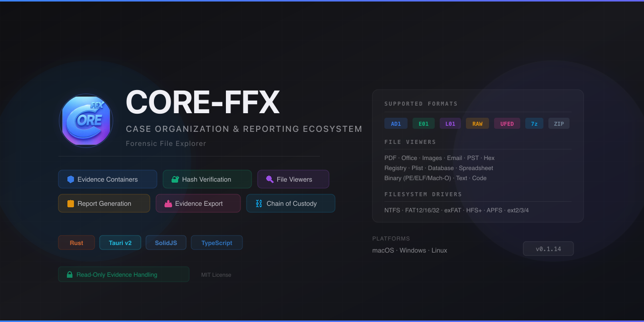This screenshot has width=644, height=322.
Task: Click the NTFS · FAT12/16/32 filesystem line
Action: [456, 210]
